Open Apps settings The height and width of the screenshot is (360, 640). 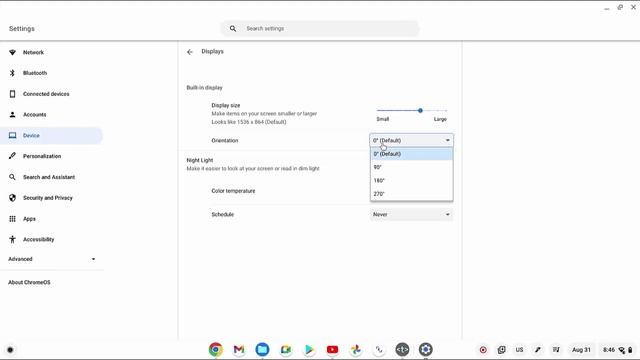pos(51,219)
